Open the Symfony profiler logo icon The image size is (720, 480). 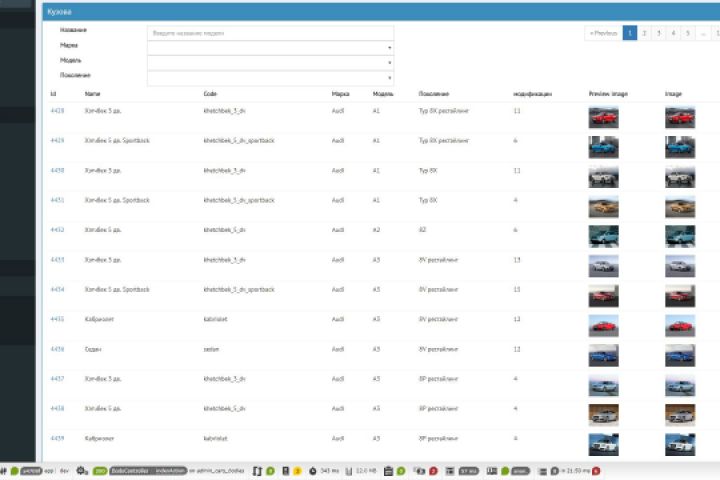point(3,471)
